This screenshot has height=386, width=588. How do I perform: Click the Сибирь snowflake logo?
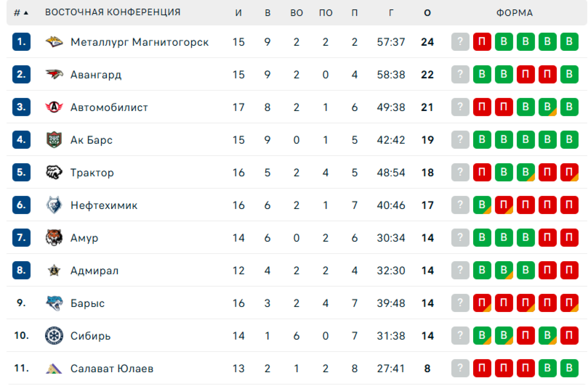(x=54, y=336)
